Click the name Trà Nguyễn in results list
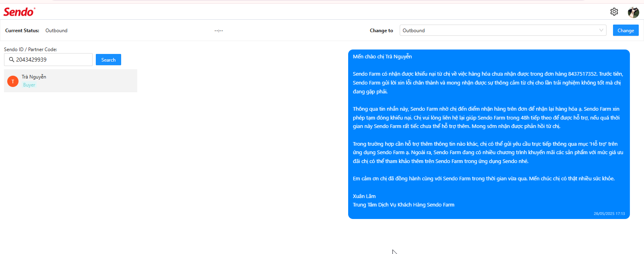Image resolution: width=644 pixels, height=254 pixels. [34, 77]
